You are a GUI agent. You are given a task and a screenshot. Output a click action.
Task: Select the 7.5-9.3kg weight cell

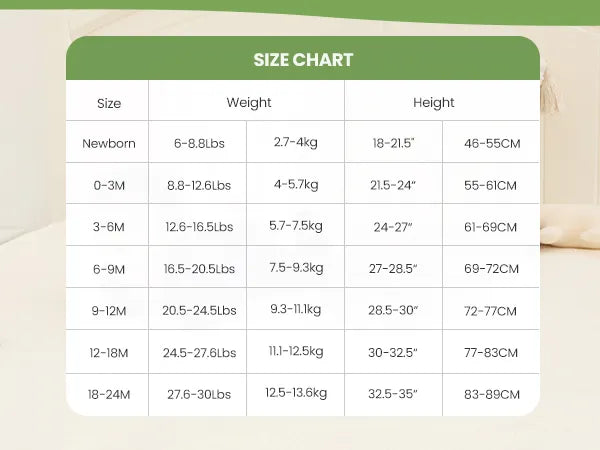tap(296, 268)
